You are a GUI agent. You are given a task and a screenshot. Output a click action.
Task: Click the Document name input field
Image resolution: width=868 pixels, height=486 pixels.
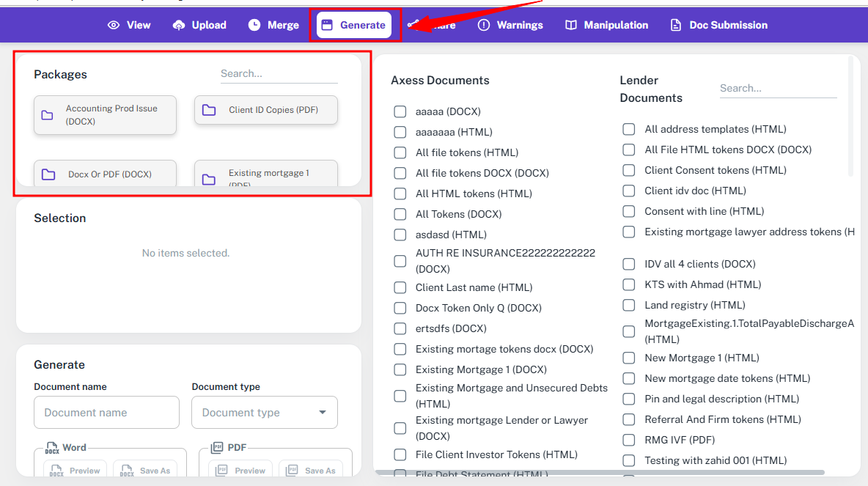click(x=106, y=413)
